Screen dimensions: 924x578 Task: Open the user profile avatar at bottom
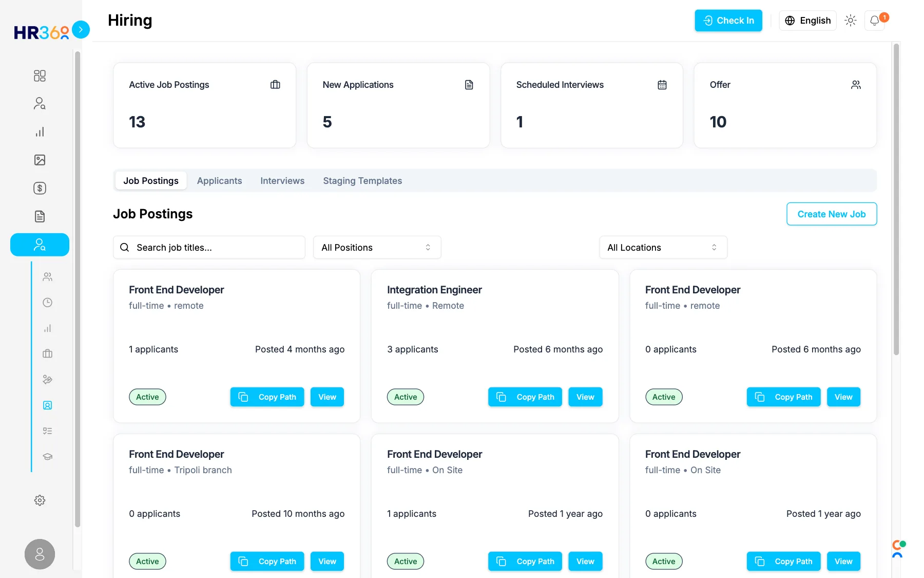[x=40, y=554]
